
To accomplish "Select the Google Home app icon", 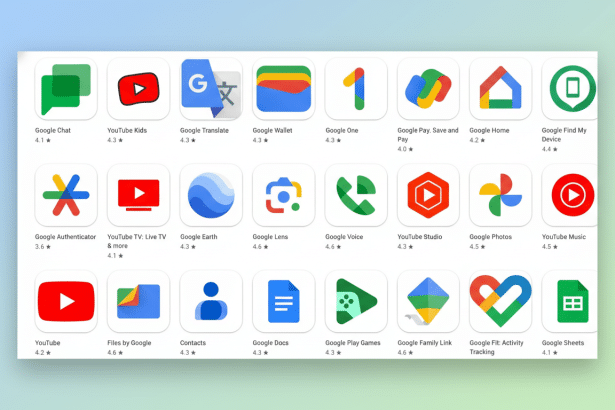I will tap(500, 89).
